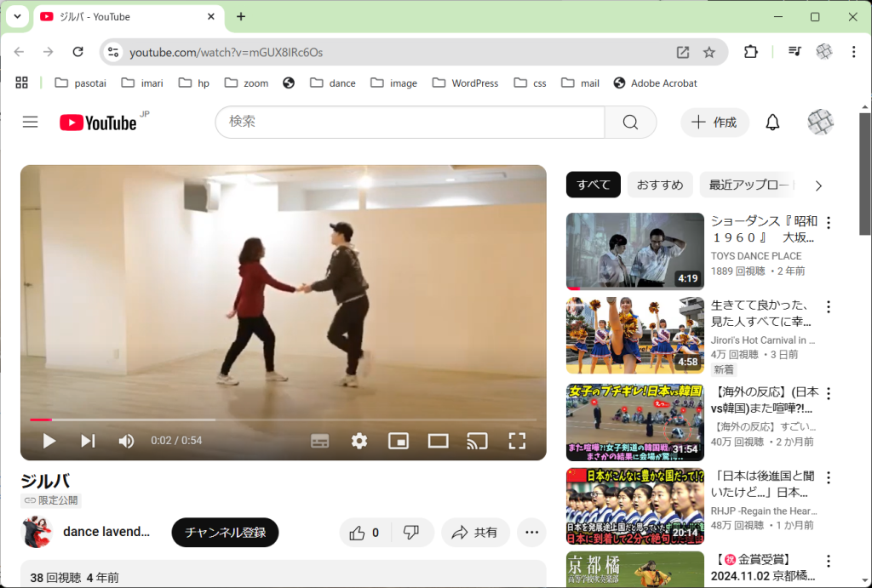This screenshot has height=588, width=872.
Task: View site information icon in address bar
Action: [113, 52]
